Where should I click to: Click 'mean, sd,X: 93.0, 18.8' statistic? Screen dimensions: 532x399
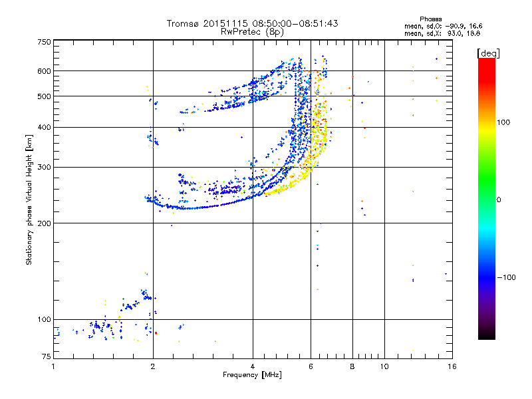[x=442, y=33]
